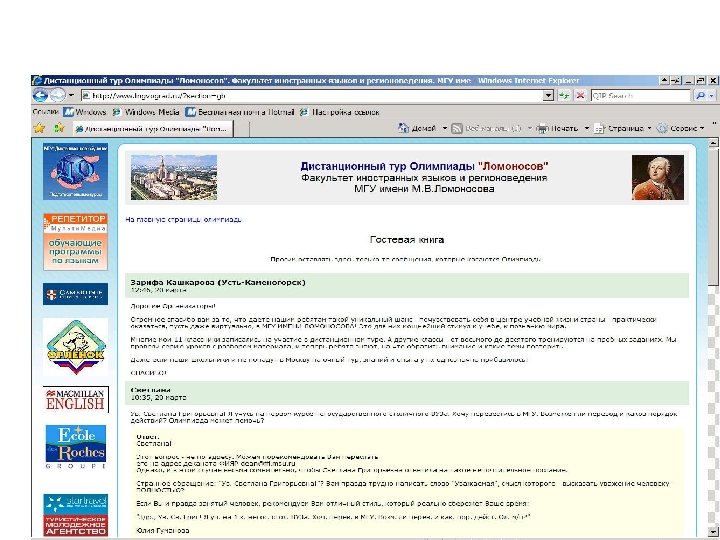720x540 pixels.
Task: Click into the URL address bar
Action: [x=312, y=96]
